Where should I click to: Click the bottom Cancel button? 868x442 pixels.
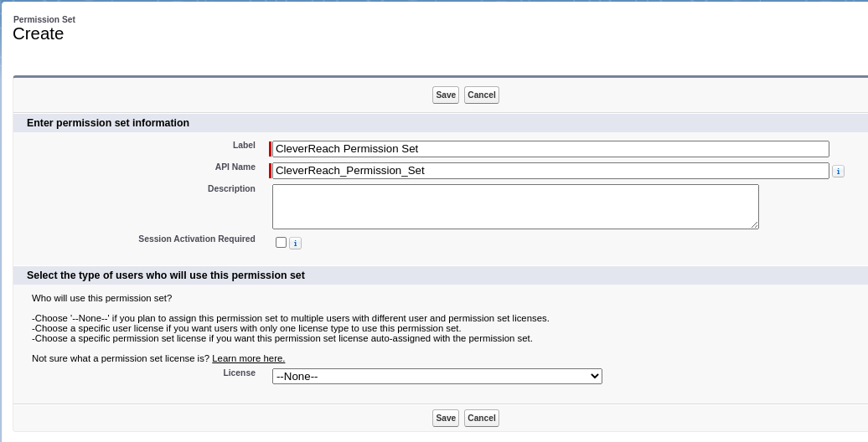coord(482,418)
